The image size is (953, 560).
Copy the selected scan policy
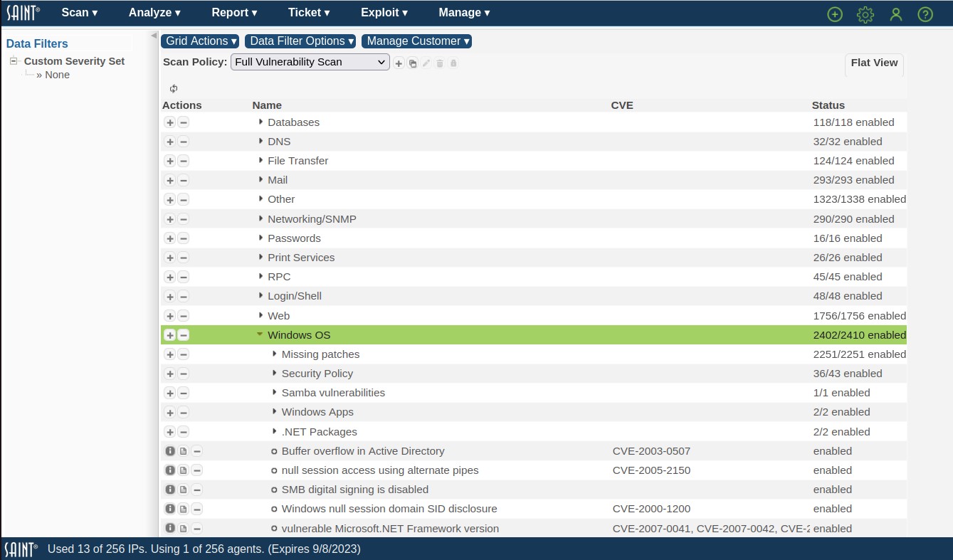tap(412, 63)
